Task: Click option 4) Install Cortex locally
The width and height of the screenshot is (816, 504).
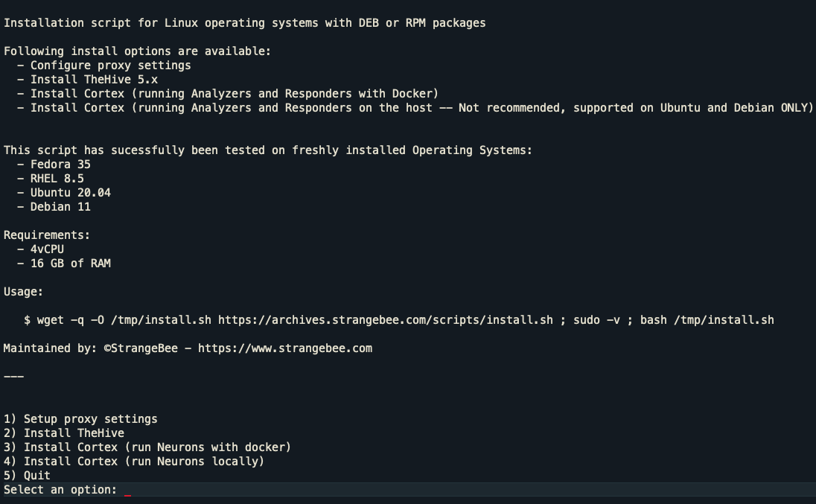Action: [134, 462]
